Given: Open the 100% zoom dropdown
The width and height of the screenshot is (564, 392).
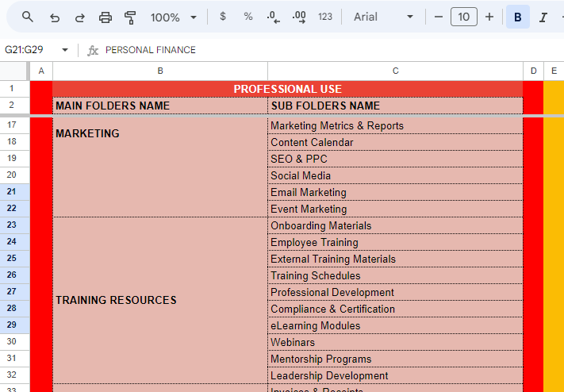Looking at the screenshot, I should (174, 17).
